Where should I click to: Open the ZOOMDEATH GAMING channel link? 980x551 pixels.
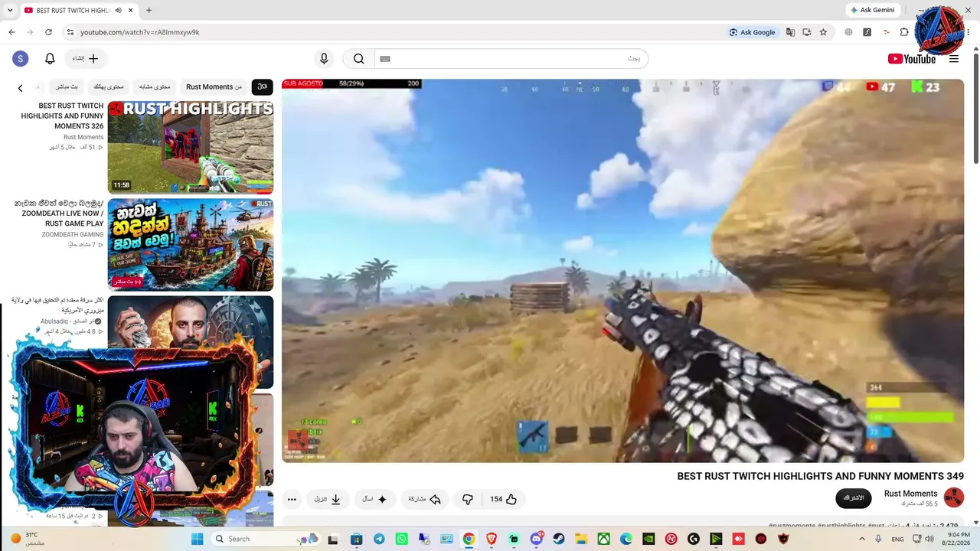pos(73,235)
